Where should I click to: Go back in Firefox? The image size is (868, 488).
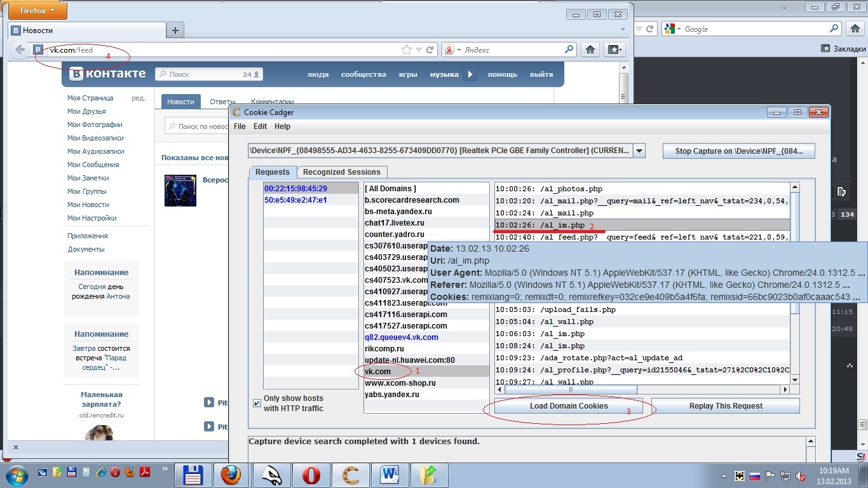[20, 50]
